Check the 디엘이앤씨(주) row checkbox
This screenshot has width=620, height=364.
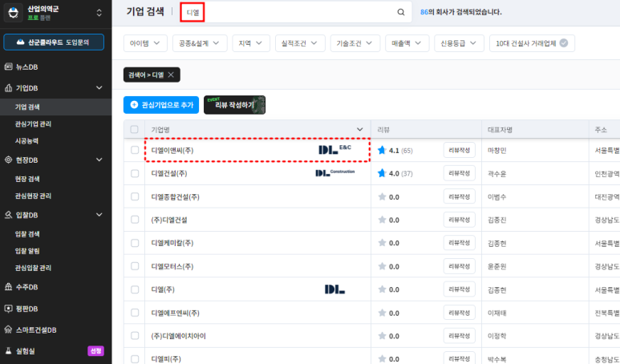coord(135,150)
